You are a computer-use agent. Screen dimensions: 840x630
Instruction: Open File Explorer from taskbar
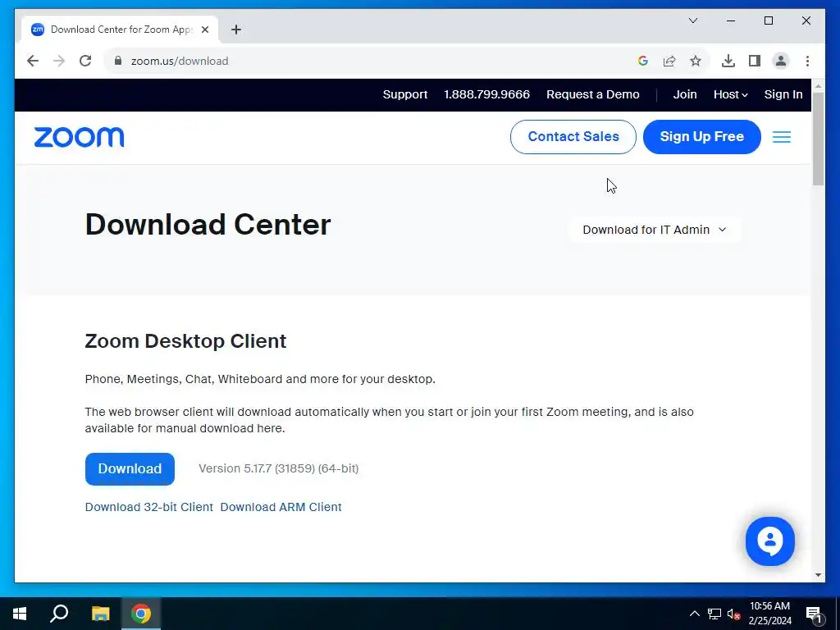click(x=100, y=614)
